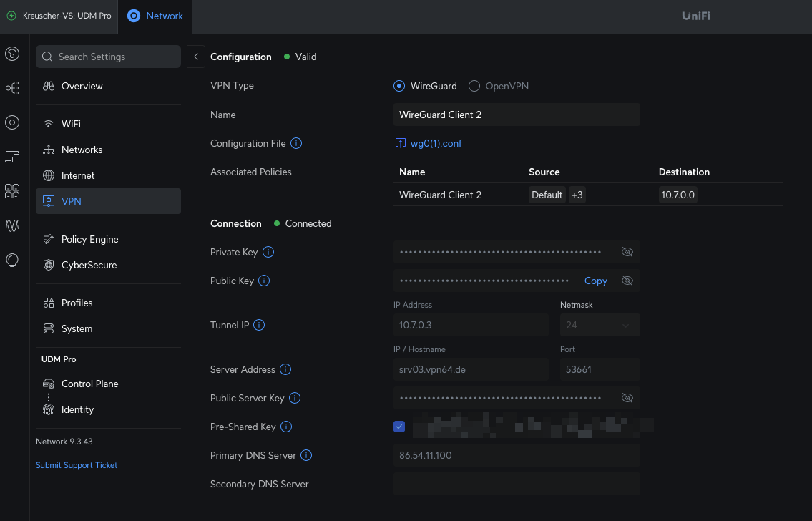Open VPN settings
The height and width of the screenshot is (521, 812).
pyautogui.click(x=108, y=201)
